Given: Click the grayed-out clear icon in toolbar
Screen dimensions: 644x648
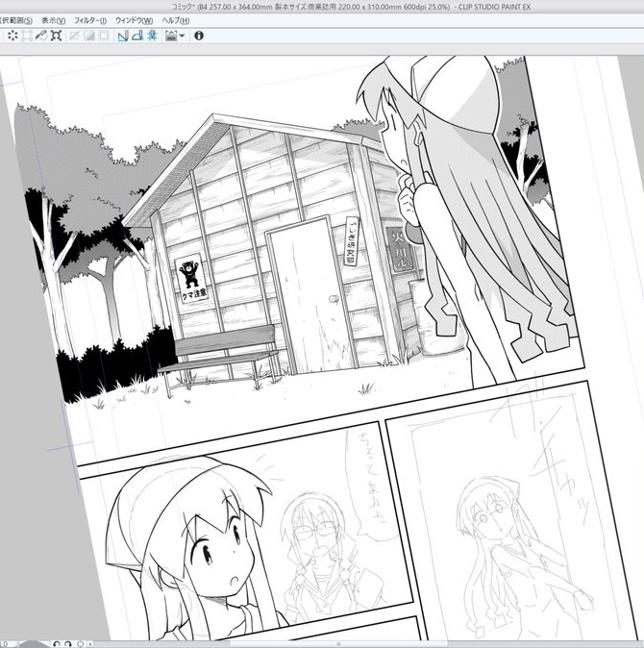Looking at the screenshot, I should pos(74,36).
